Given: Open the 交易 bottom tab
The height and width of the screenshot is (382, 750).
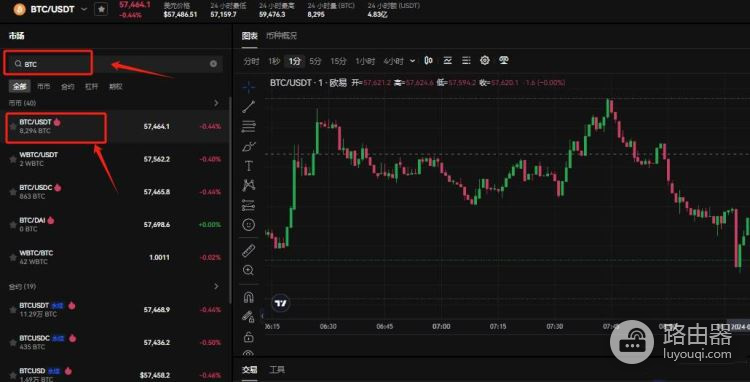Looking at the screenshot, I should (249, 370).
